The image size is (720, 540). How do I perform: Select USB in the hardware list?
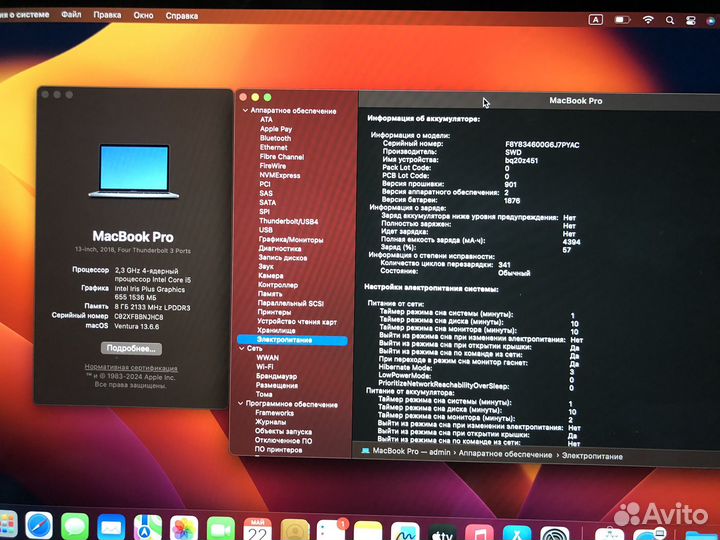point(266,230)
